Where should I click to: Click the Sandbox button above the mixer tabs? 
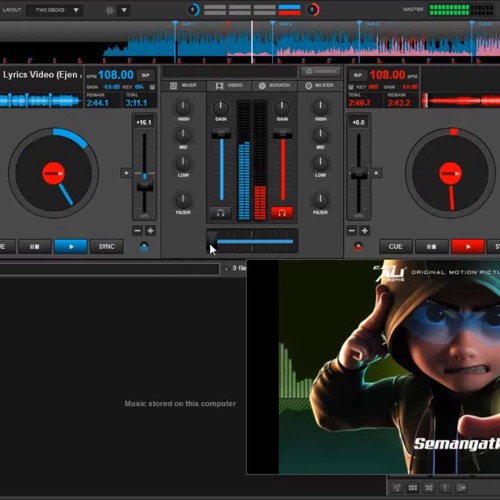(x=321, y=71)
